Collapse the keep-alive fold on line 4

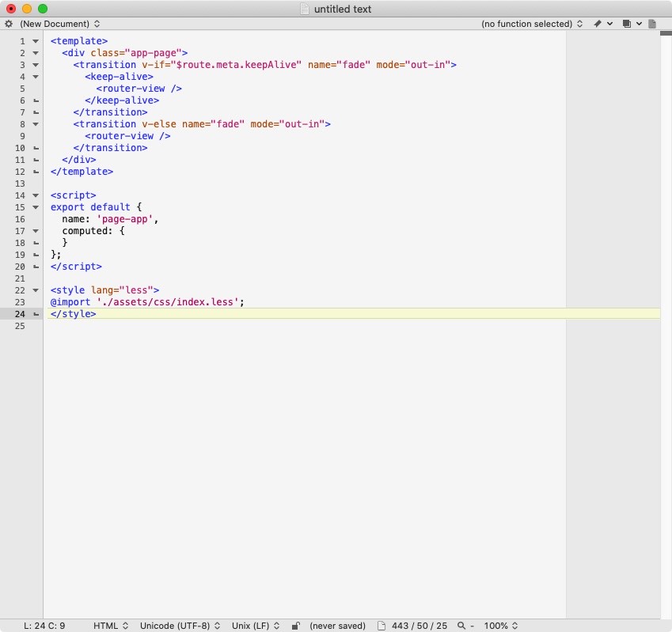tap(36, 77)
